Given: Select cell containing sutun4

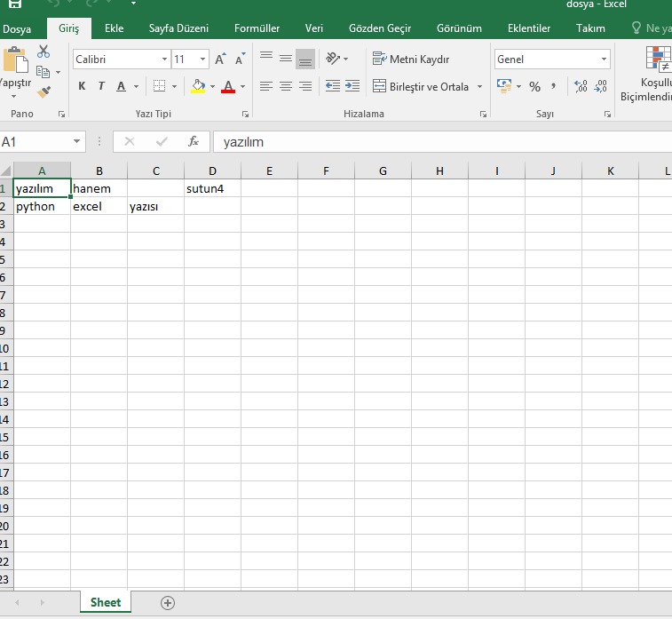Looking at the screenshot, I should coord(212,188).
